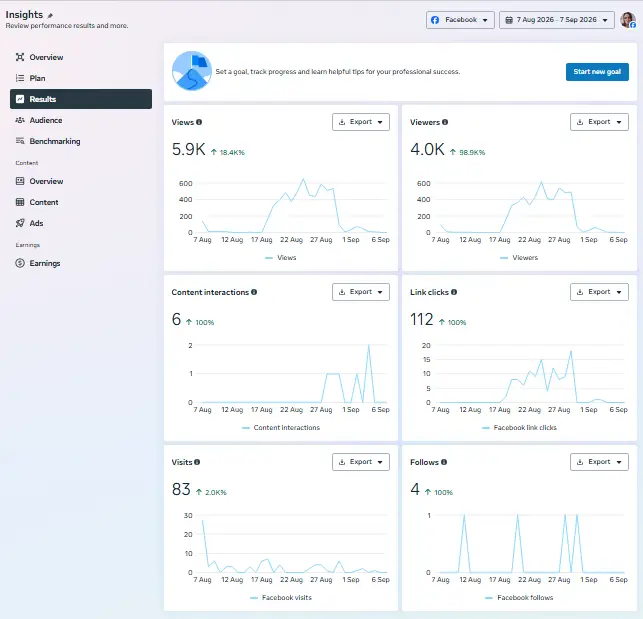Open the Audience section
The image size is (643, 619).
coord(81,120)
